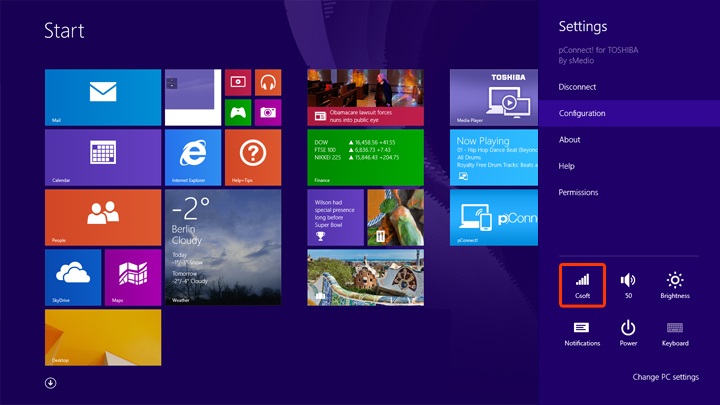720x405 pixels.
Task: Open the Mail tile
Action: [103, 97]
